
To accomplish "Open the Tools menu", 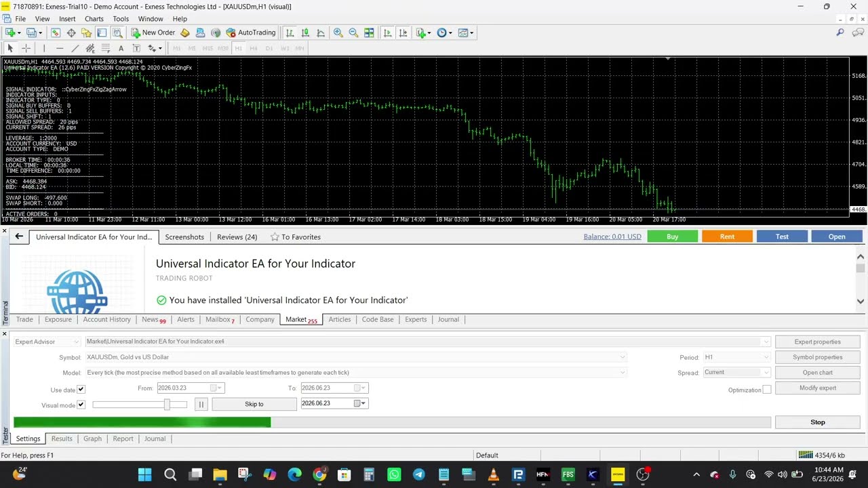I will (x=121, y=19).
